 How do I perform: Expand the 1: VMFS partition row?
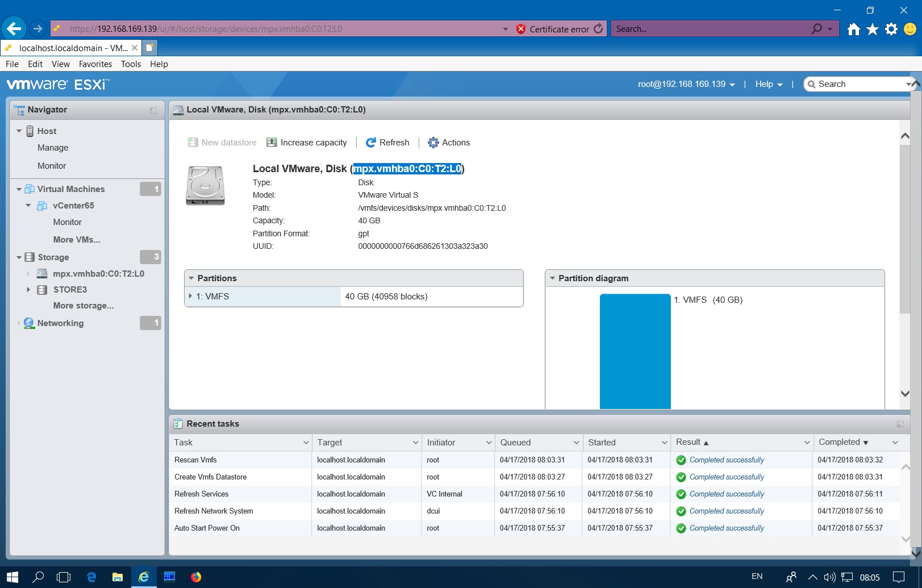[x=190, y=297]
